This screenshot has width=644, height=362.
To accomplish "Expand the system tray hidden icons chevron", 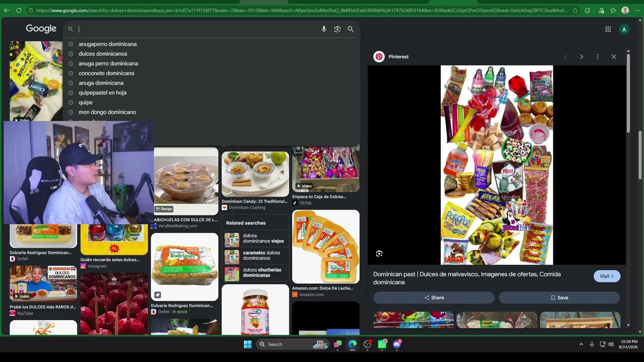I will (x=581, y=344).
